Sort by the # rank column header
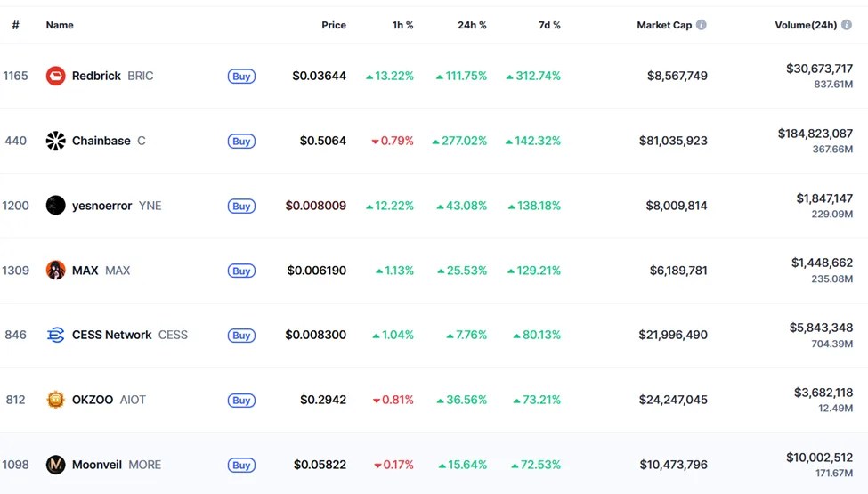This screenshot has width=868, height=494. coord(15,25)
